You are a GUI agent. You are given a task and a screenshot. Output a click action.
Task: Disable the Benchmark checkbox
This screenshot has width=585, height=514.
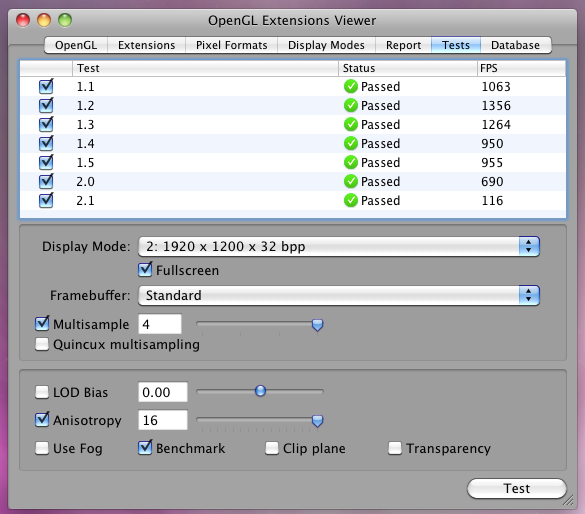coord(145,447)
